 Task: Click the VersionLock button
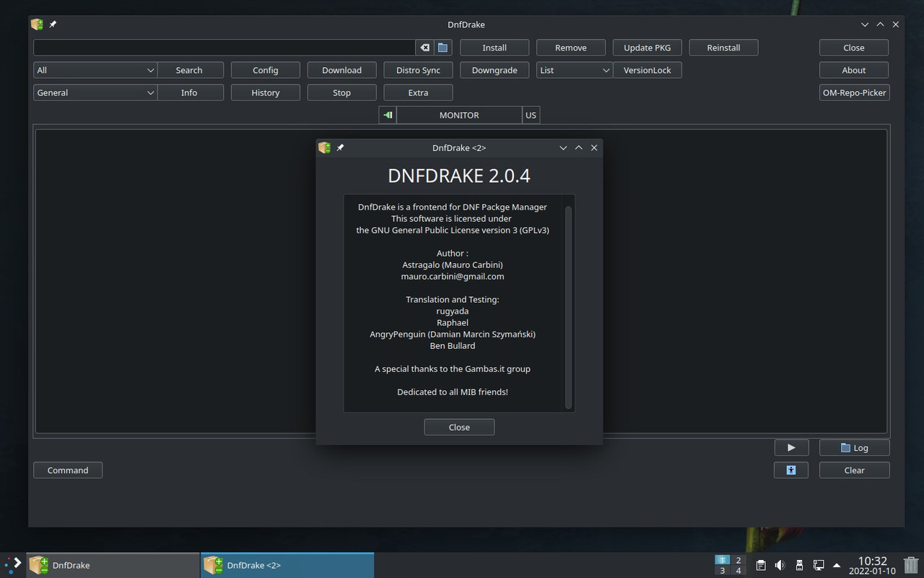tap(648, 70)
